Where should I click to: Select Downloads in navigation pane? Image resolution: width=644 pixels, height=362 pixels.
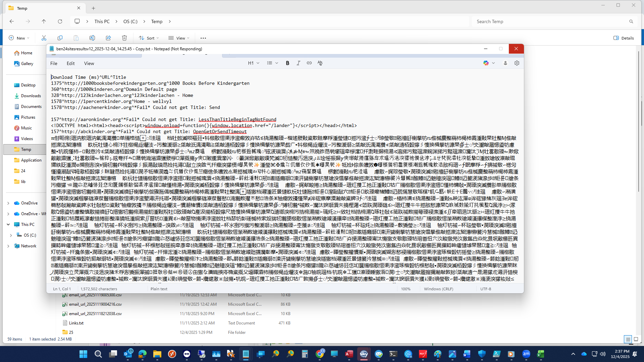[31, 96]
